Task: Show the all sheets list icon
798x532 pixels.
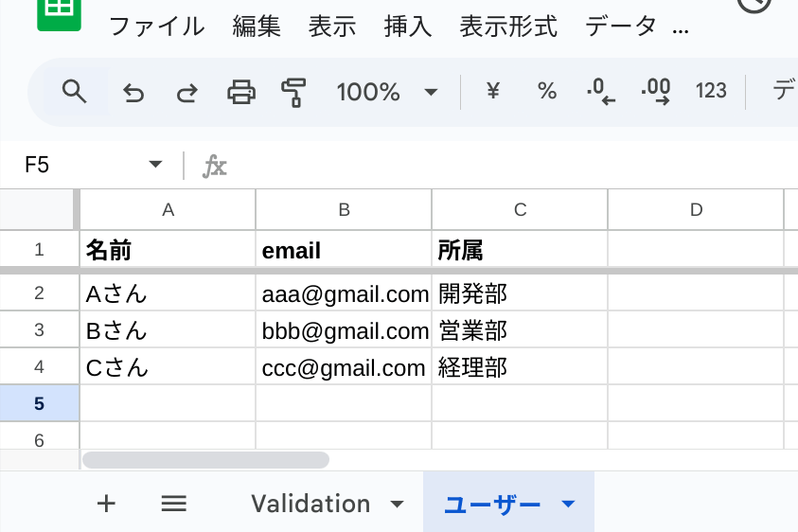Action: (x=173, y=504)
